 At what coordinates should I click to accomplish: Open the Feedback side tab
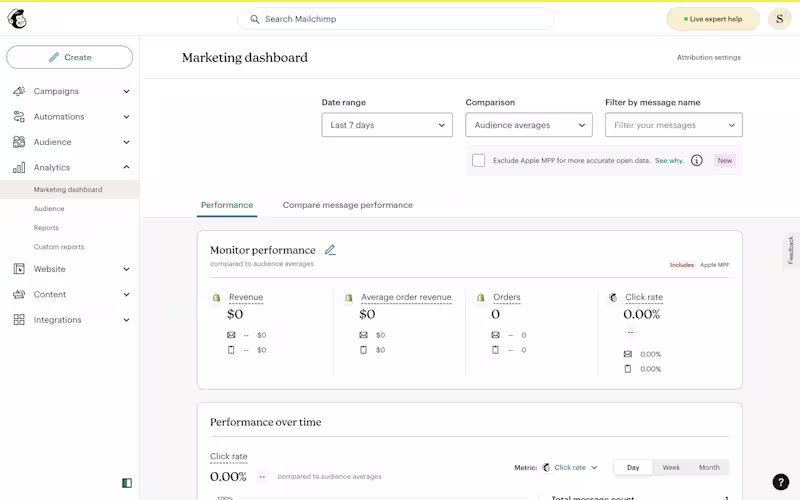[x=790, y=250]
